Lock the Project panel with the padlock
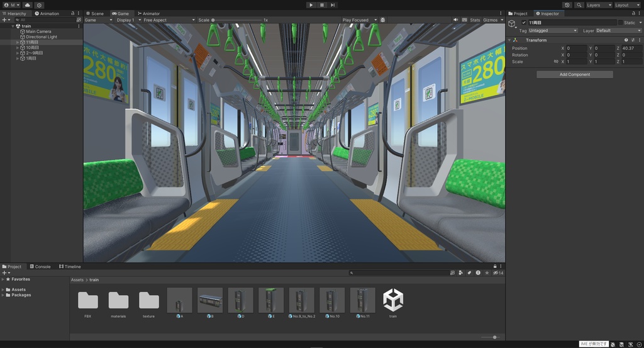The height and width of the screenshot is (348, 644). click(495, 266)
